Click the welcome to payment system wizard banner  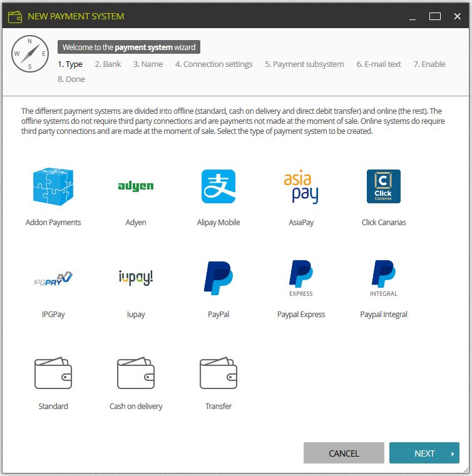click(129, 47)
